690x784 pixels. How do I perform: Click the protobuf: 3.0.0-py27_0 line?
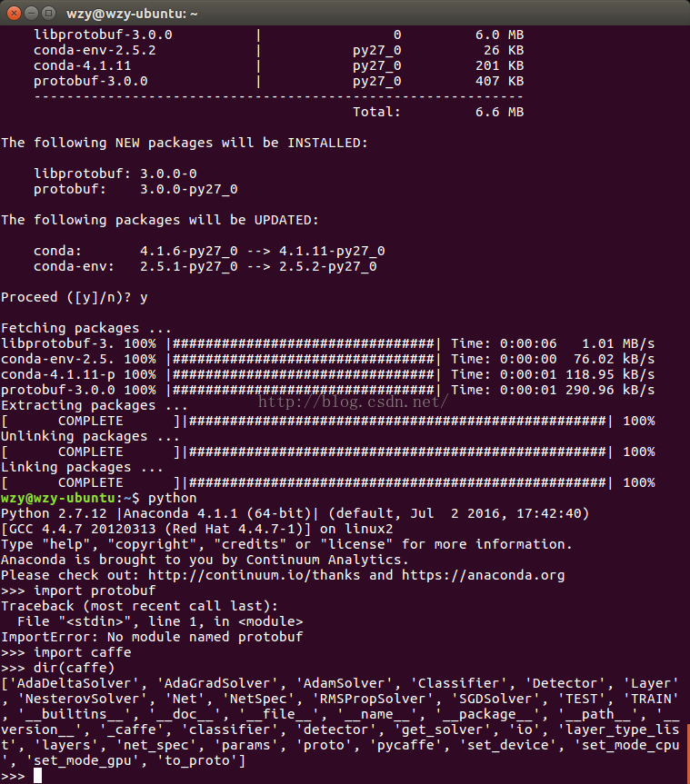135,189
